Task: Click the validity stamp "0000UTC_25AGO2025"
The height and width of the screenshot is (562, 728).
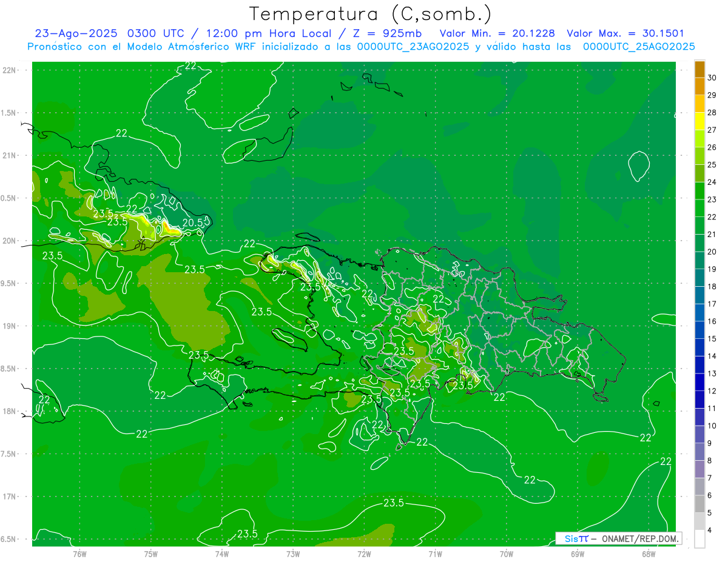Action: pos(639,47)
